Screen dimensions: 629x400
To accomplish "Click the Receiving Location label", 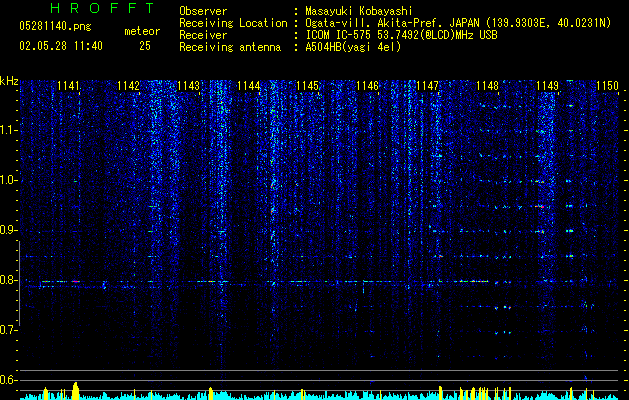I will point(233,23).
